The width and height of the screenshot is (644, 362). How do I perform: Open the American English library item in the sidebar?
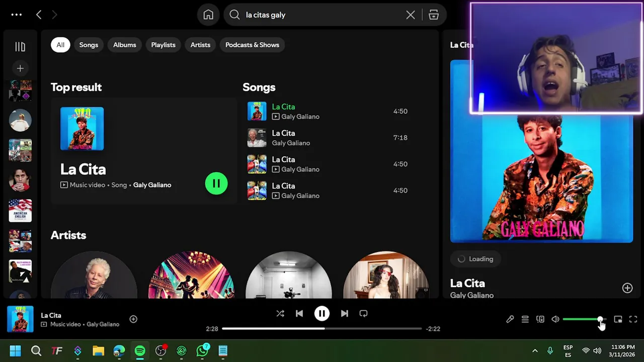point(20,211)
